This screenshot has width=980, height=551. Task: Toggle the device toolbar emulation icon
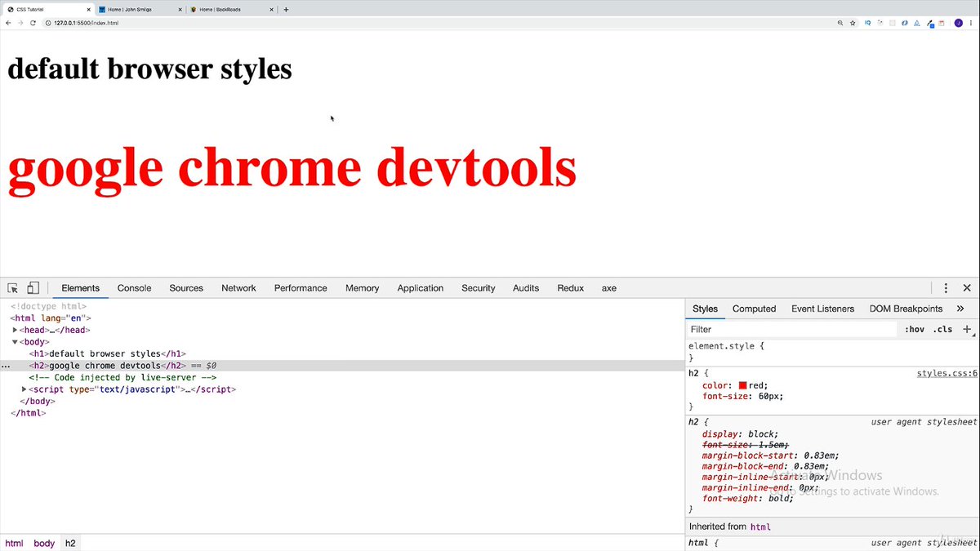33,288
